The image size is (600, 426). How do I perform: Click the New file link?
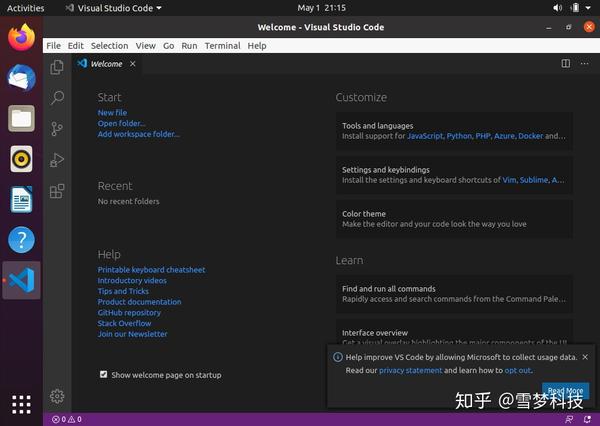(112, 113)
